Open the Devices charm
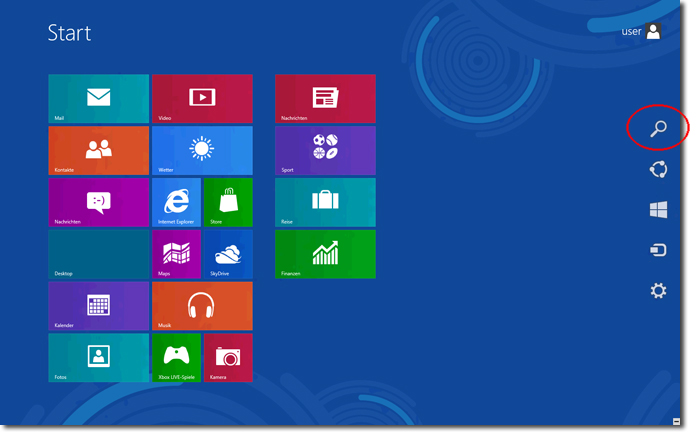This screenshot has height=445, width=700. (658, 250)
